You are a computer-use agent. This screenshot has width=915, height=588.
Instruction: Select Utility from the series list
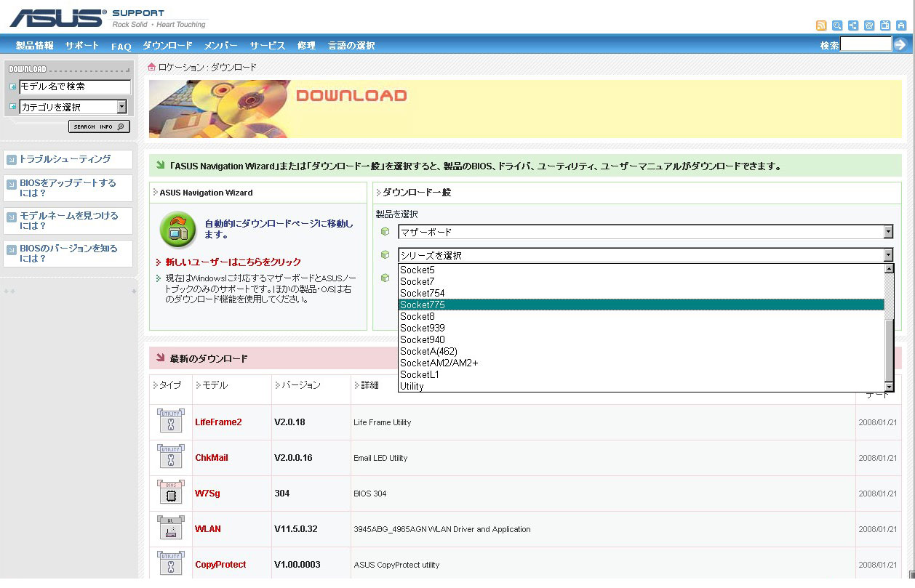tap(641, 386)
